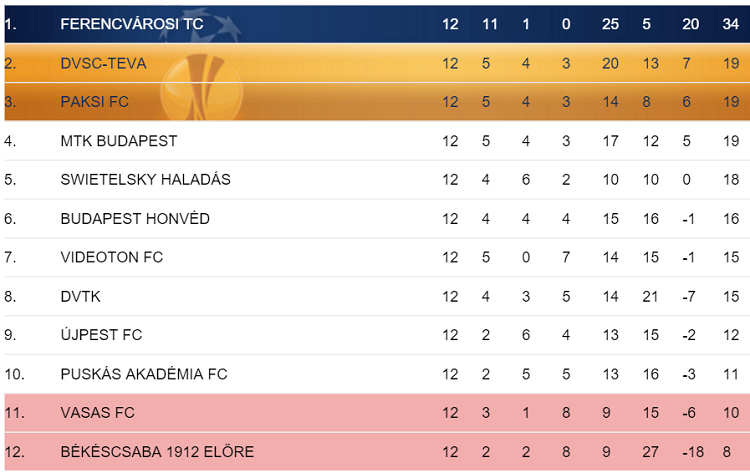The width and height of the screenshot is (750, 473).
Task: Click position number 1. in header row
Action: [x=11, y=24]
